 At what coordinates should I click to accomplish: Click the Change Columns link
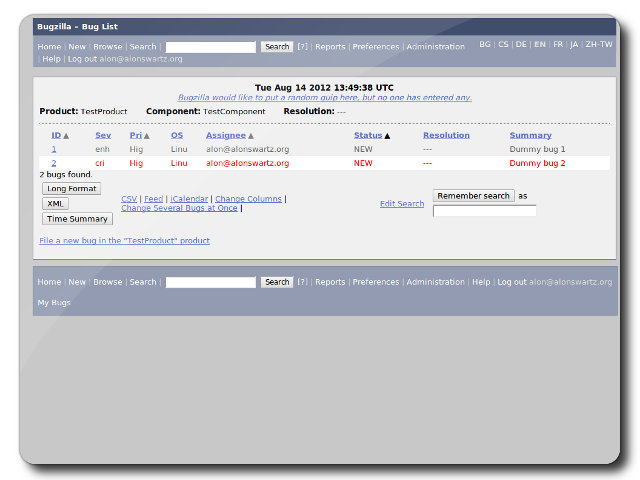pyautogui.click(x=248, y=199)
